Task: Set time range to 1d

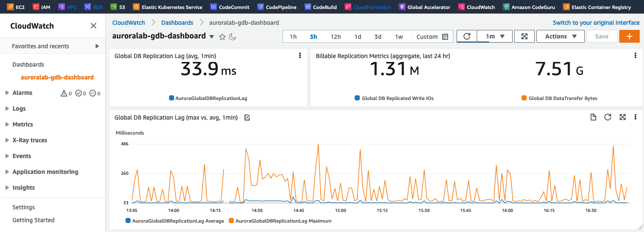Action: (x=358, y=37)
